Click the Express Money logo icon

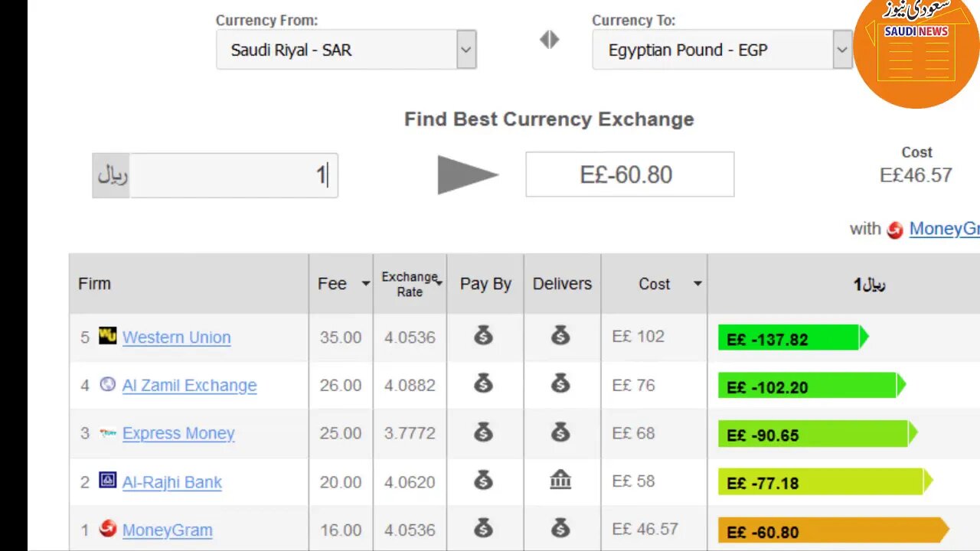108,432
